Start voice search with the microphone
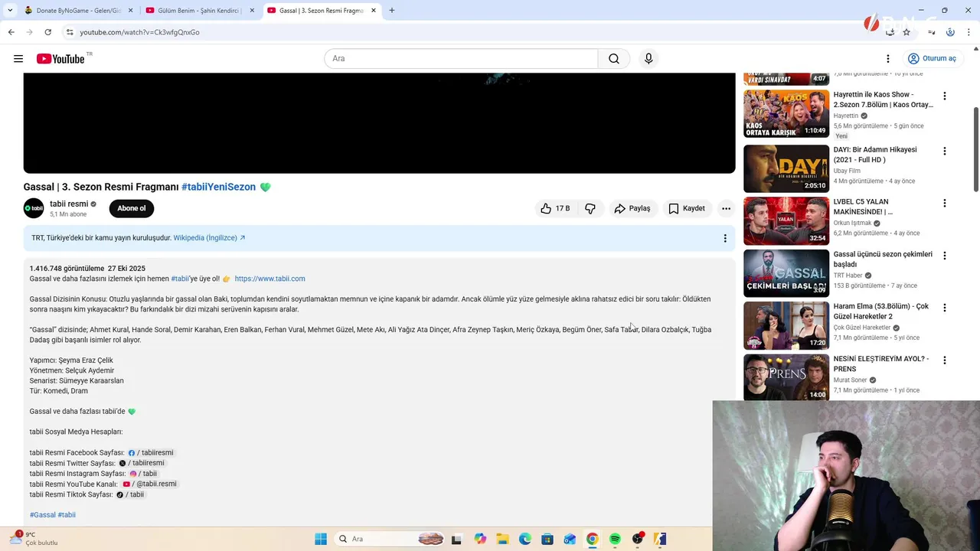The width and height of the screenshot is (980, 551). click(648, 59)
